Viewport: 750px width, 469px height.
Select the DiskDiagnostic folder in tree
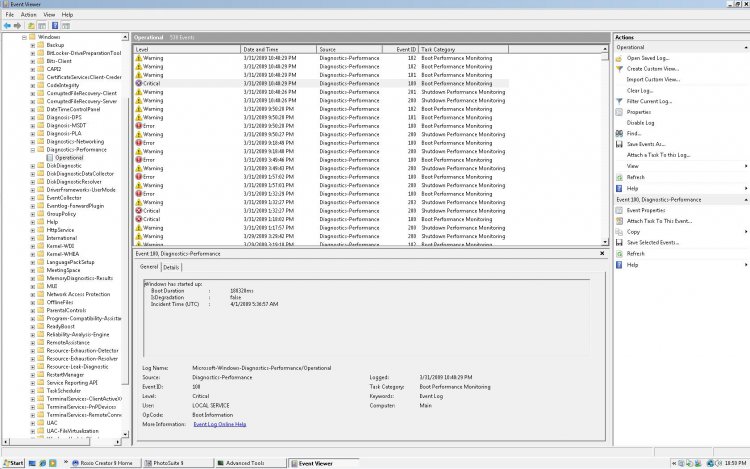pos(64,166)
